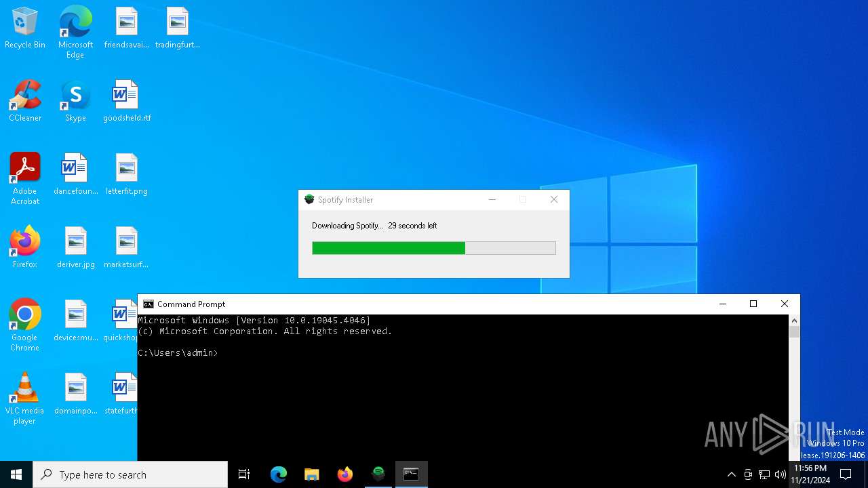Image resolution: width=868 pixels, height=488 pixels.
Task: Open Task View on taskbar
Action: click(244, 474)
